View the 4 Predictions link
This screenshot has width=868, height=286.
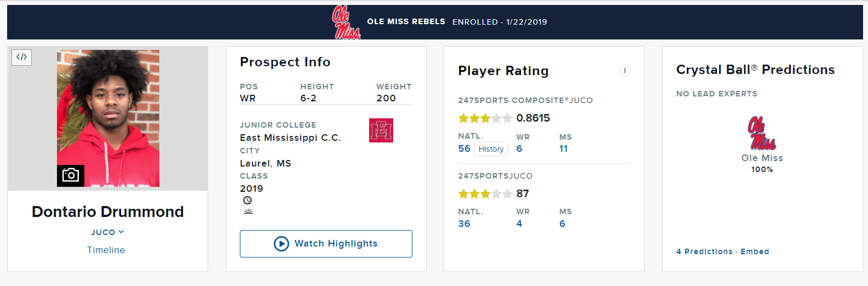704,251
